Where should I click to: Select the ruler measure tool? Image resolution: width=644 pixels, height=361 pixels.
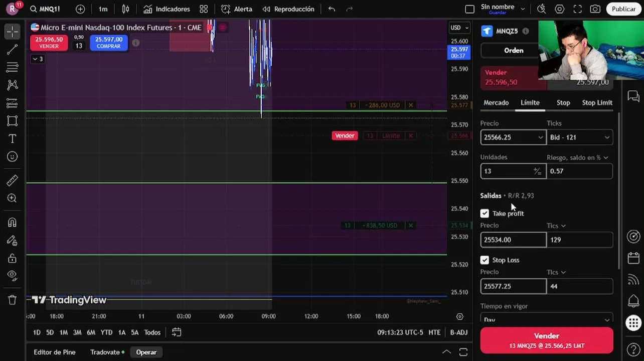coord(13,180)
